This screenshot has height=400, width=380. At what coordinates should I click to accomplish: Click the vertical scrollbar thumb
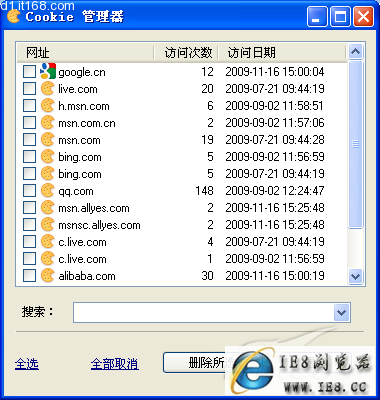point(355,144)
